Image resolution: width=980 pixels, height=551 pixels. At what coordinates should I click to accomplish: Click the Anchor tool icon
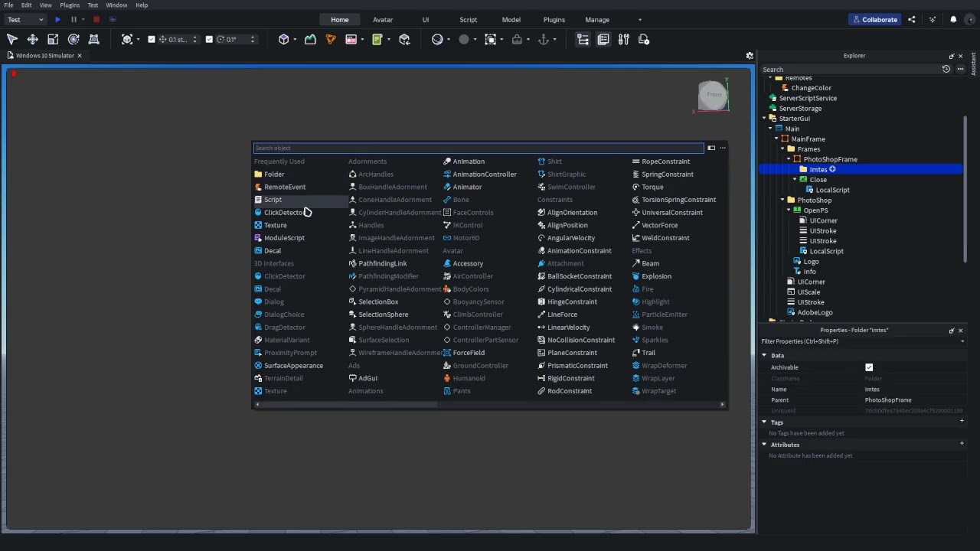click(544, 39)
